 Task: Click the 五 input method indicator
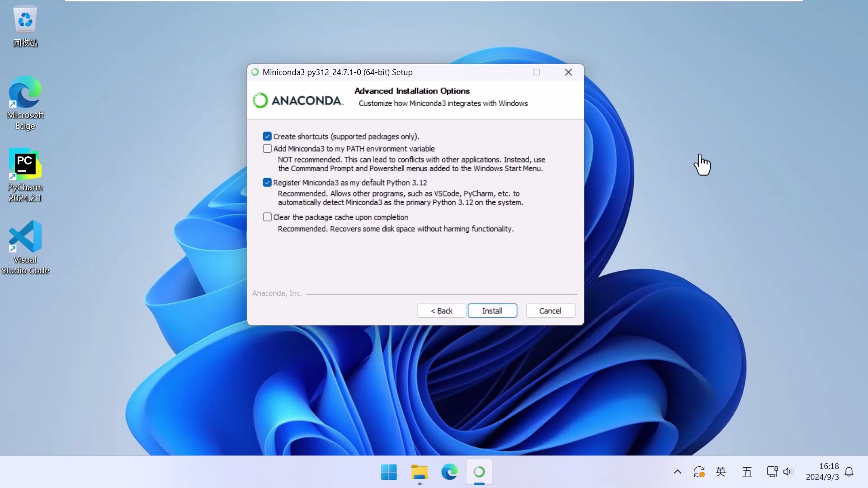pyautogui.click(x=747, y=472)
